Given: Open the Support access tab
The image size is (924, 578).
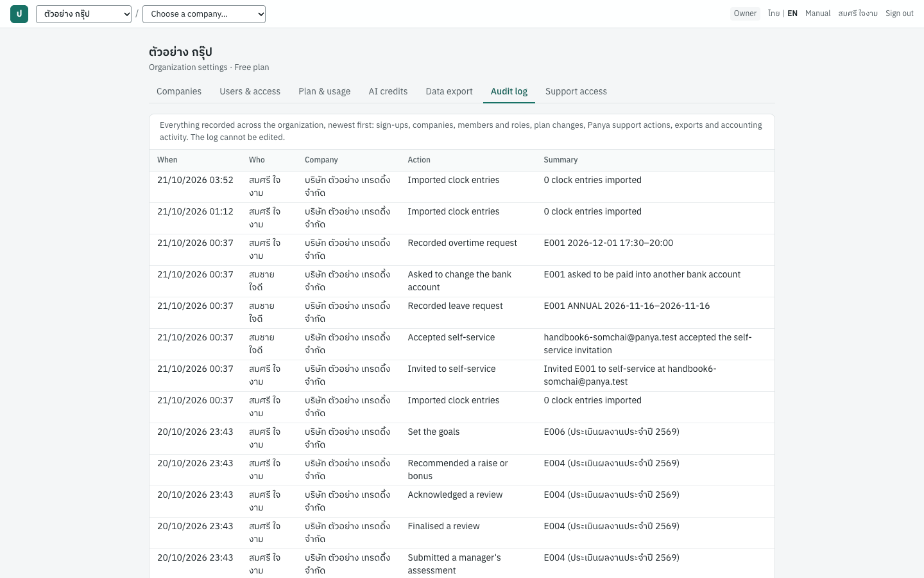Looking at the screenshot, I should pyautogui.click(x=576, y=91).
